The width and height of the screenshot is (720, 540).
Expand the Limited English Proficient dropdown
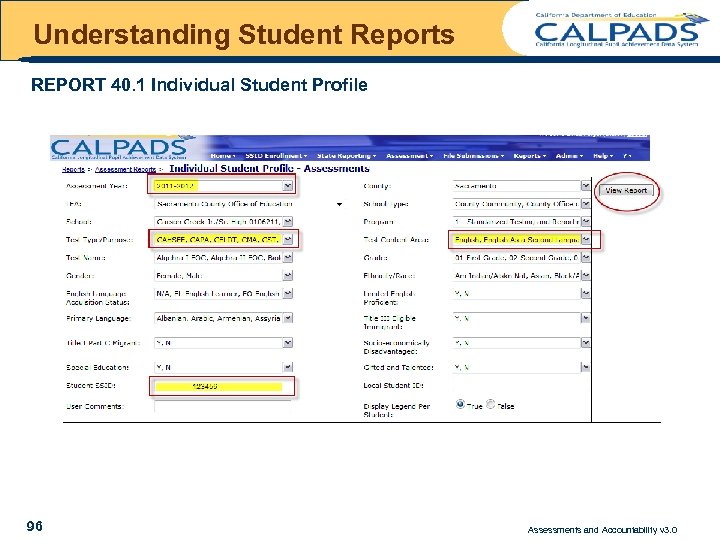click(x=585, y=293)
